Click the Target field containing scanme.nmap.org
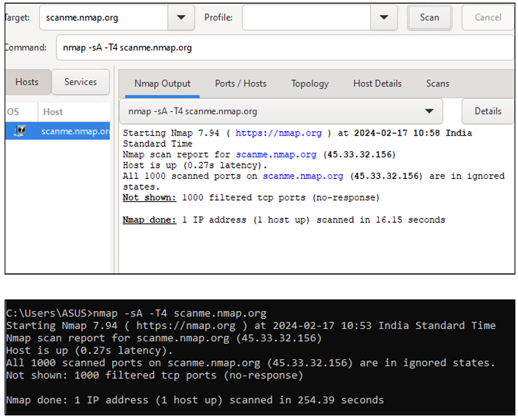The width and height of the screenshot is (518, 420). (103, 18)
